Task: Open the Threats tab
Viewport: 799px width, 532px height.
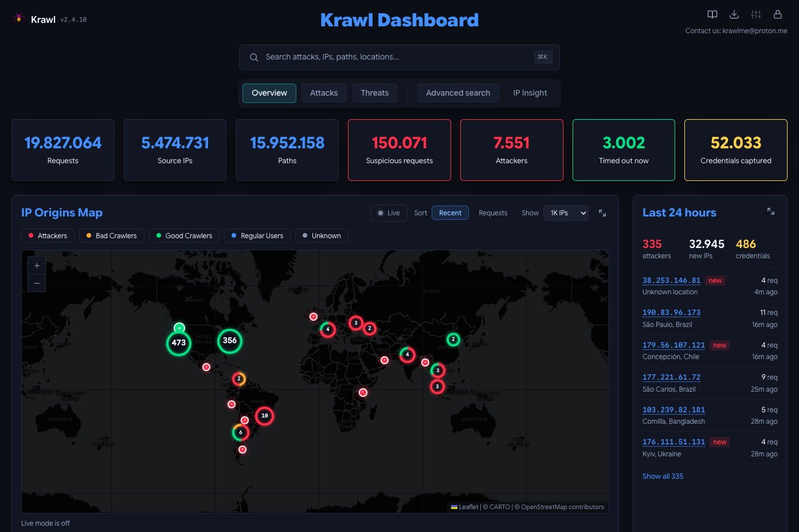Action: [375, 93]
